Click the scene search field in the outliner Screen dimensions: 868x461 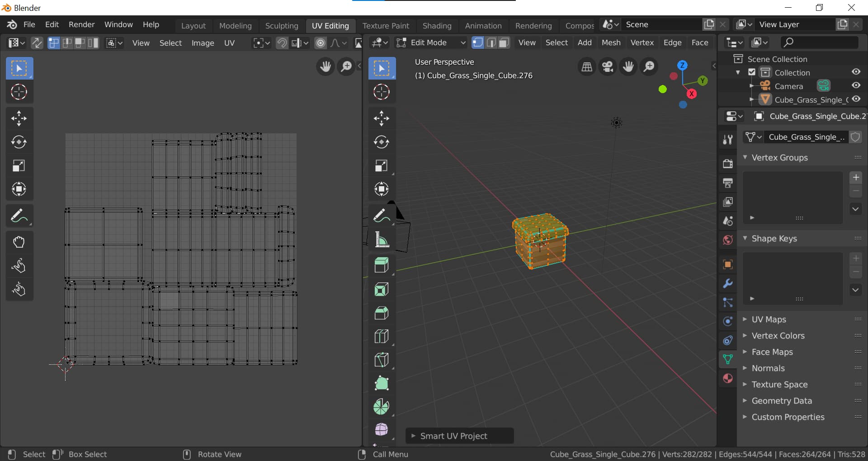coord(818,42)
